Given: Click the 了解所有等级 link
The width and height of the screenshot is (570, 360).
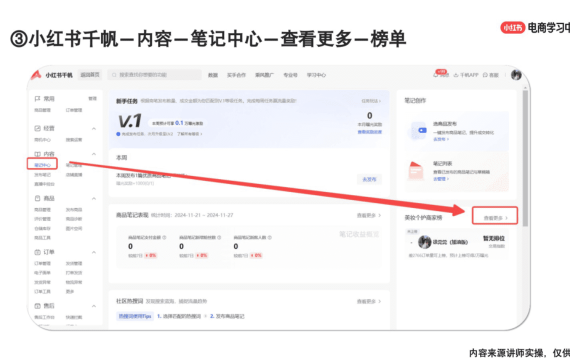Looking at the screenshot, I should [x=189, y=134].
